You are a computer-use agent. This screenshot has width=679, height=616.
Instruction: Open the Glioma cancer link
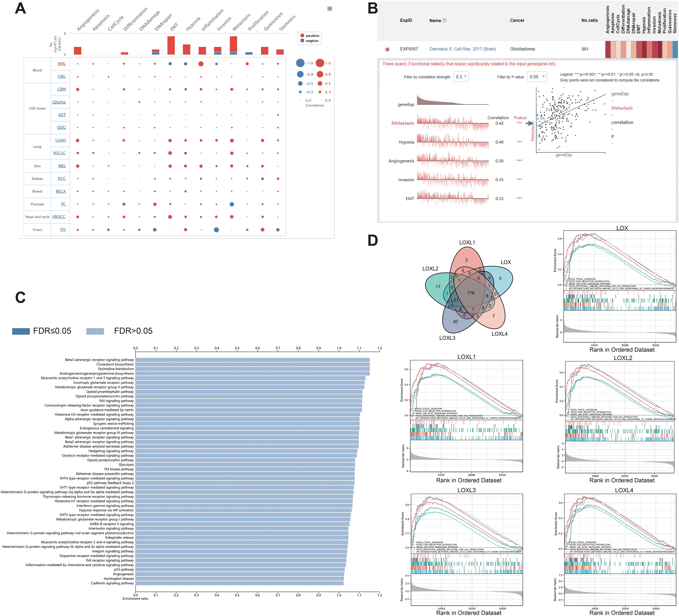coord(59,102)
